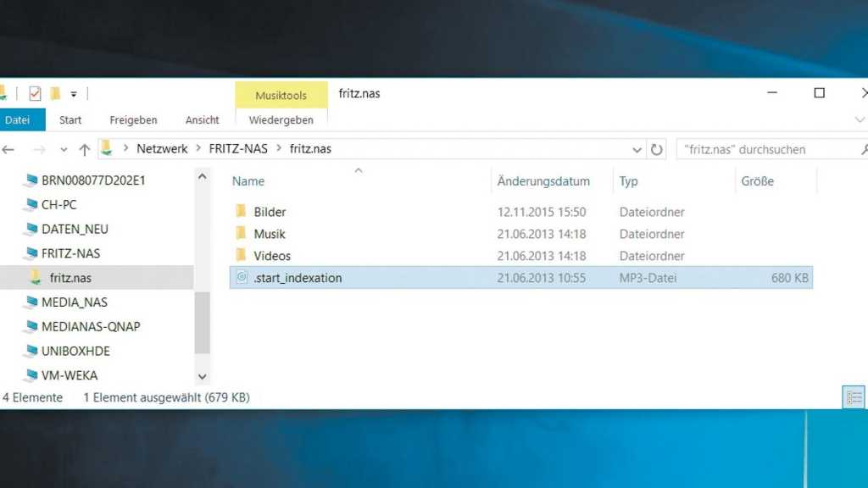Click the MEDIA_NAS computer icon
The height and width of the screenshot is (488, 868).
[31, 302]
